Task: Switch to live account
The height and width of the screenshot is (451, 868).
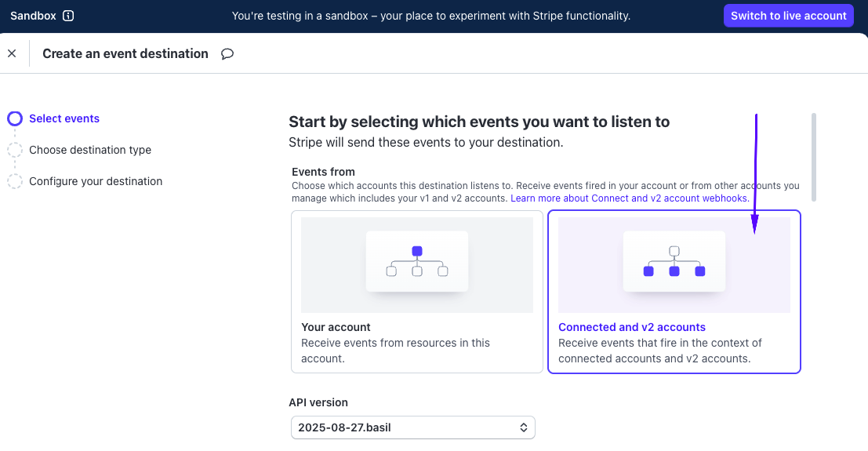Action: point(788,16)
